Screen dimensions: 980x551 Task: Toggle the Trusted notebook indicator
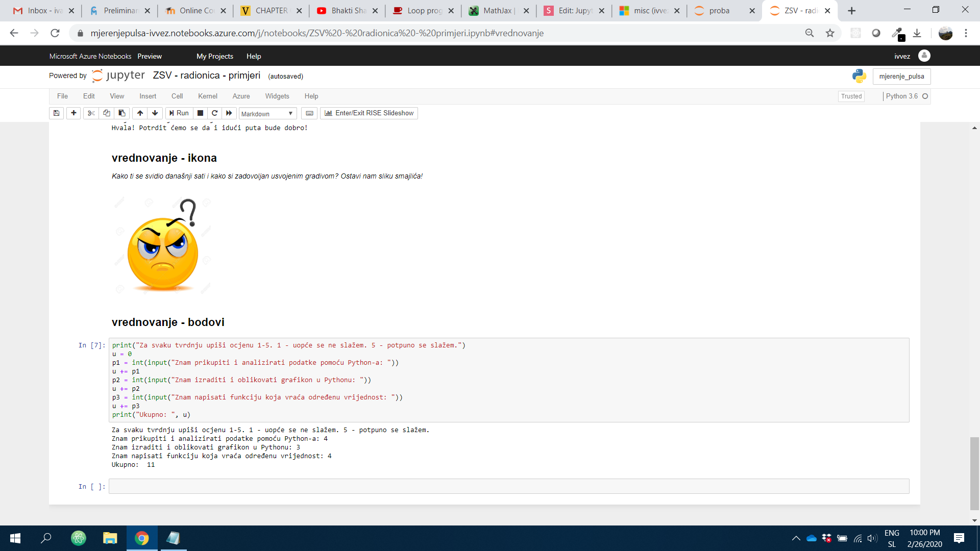pyautogui.click(x=851, y=96)
